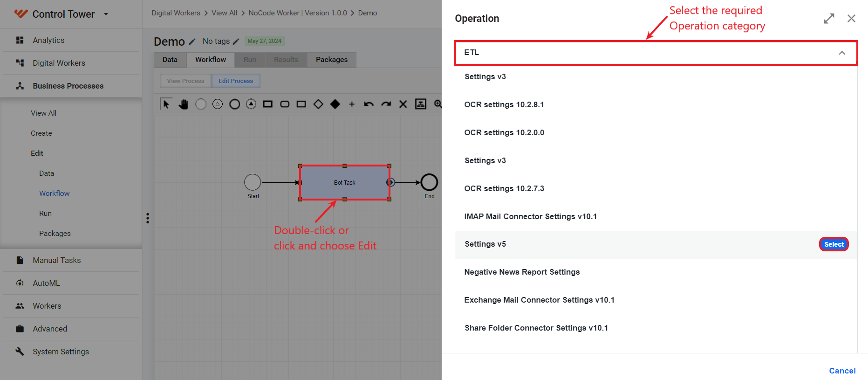868x380 pixels.
Task: Pick the thin circle start event shape
Action: coord(201,104)
